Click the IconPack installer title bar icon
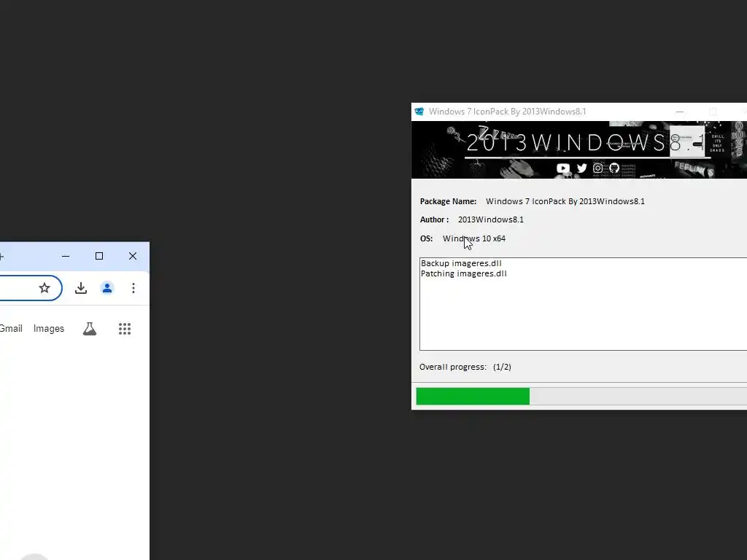This screenshot has height=560, width=747. (x=419, y=112)
